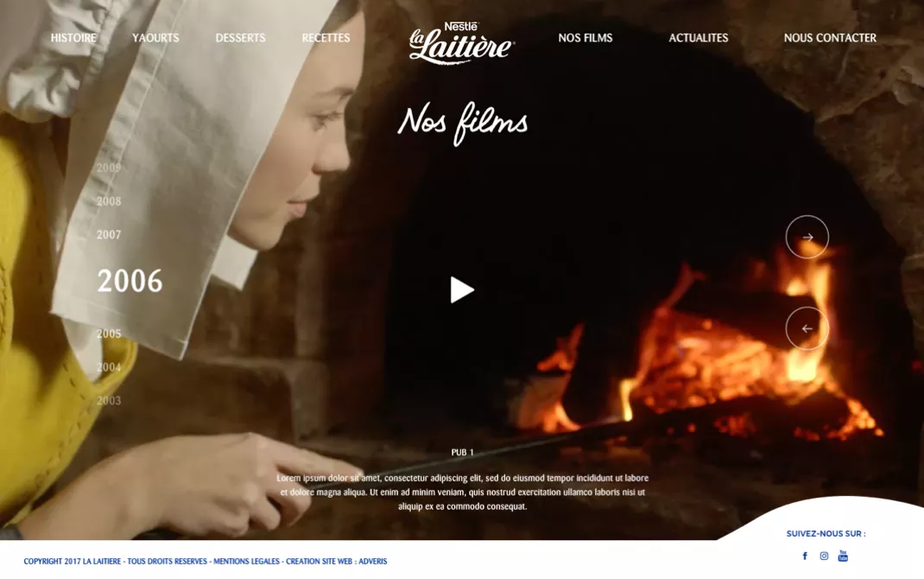
Task: Play the PUB 1 video
Action: [462, 290]
